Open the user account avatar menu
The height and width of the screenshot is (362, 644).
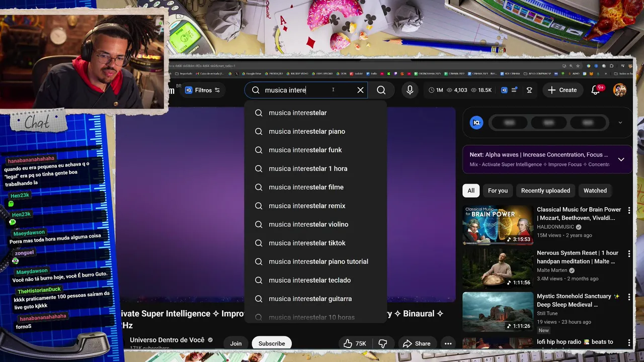click(620, 90)
